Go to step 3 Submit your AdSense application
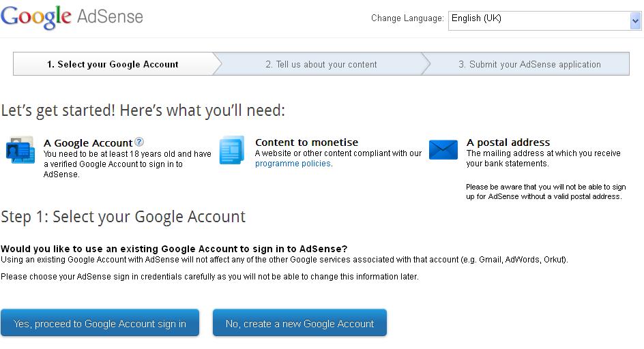The image size is (644, 349). click(529, 65)
